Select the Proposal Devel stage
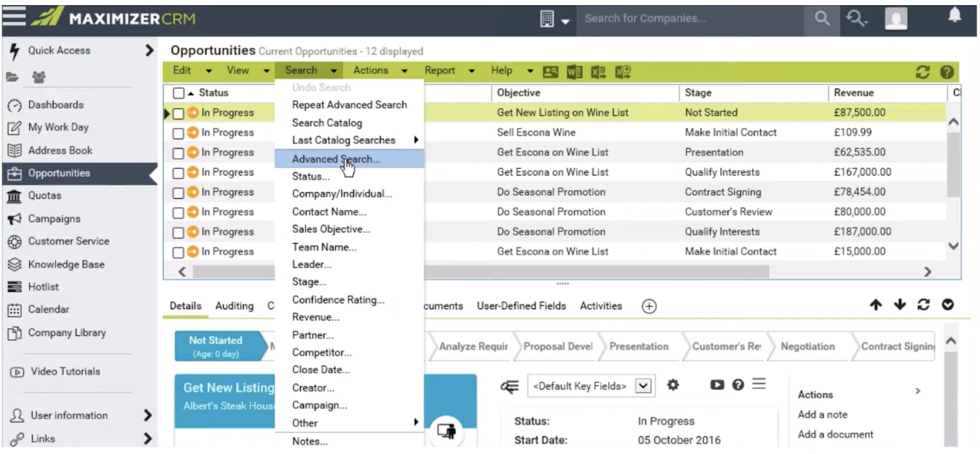This screenshot has height=454, width=980. [x=557, y=347]
